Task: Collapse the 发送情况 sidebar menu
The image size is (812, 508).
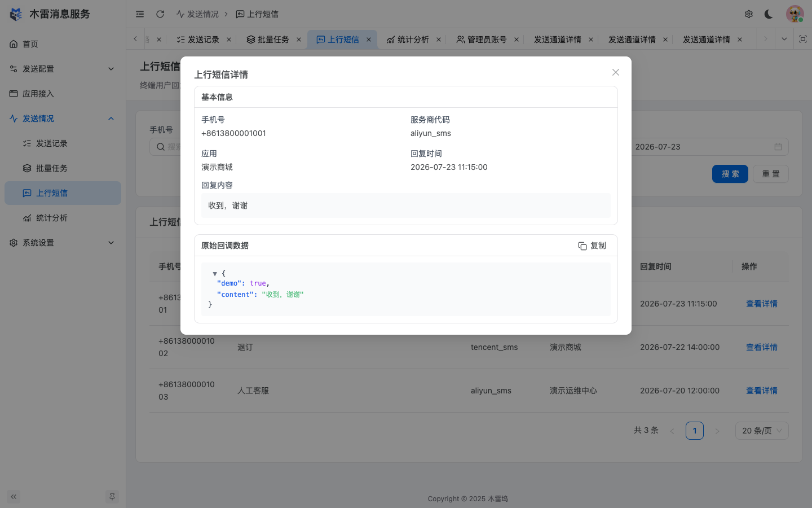Action: click(x=63, y=119)
